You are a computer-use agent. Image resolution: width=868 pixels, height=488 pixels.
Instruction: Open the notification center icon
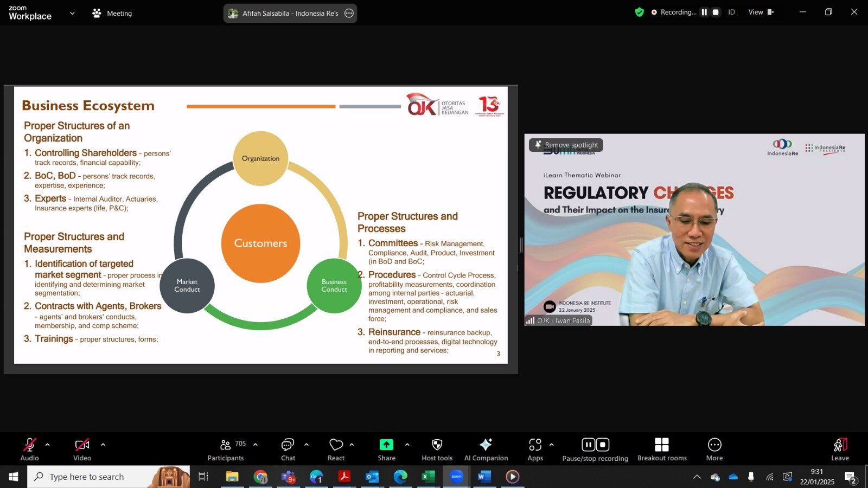tap(851, 477)
